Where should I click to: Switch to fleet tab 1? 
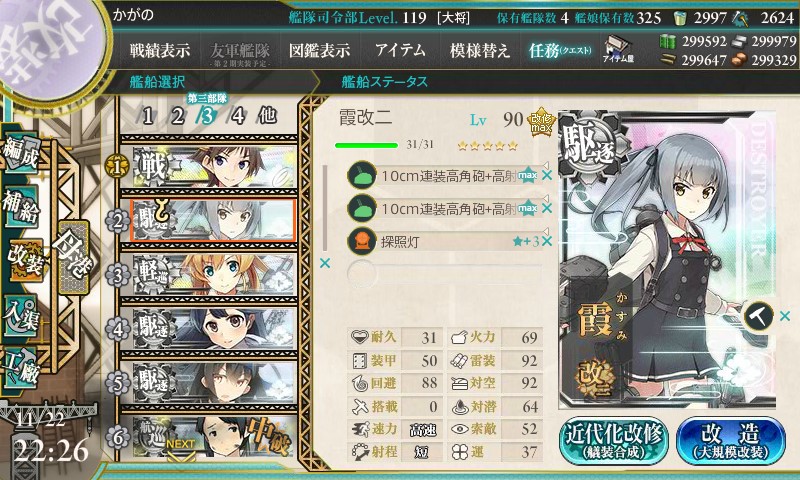coord(147,116)
